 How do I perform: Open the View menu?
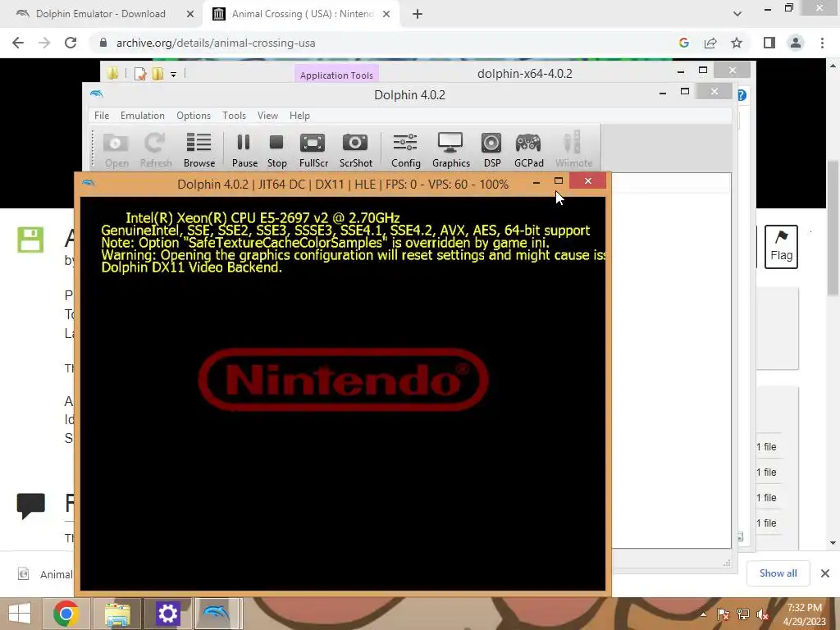[x=267, y=116]
